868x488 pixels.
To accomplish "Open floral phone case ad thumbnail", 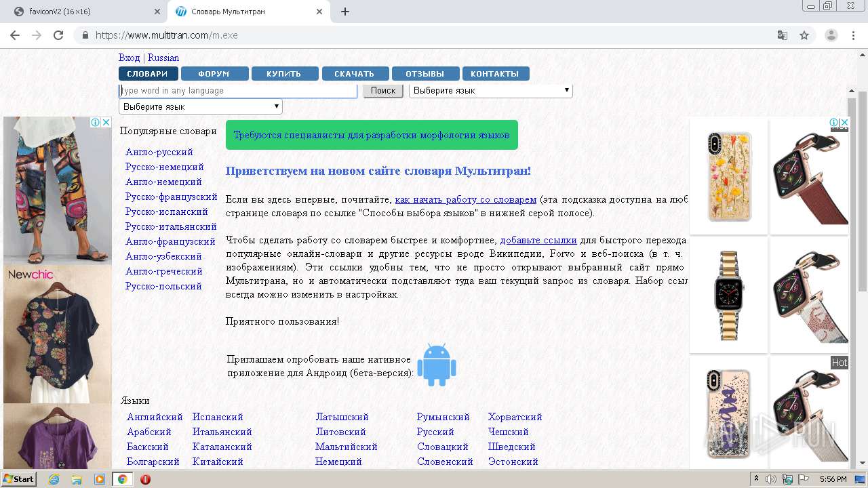I will (x=729, y=176).
